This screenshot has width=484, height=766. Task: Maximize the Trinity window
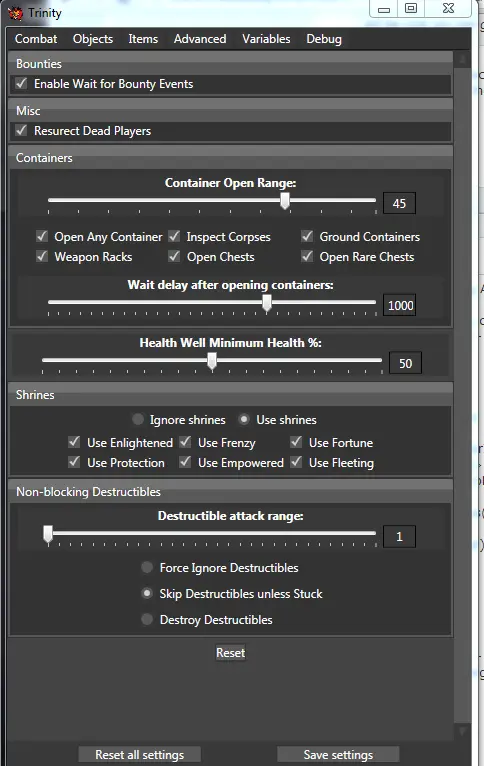coord(411,8)
